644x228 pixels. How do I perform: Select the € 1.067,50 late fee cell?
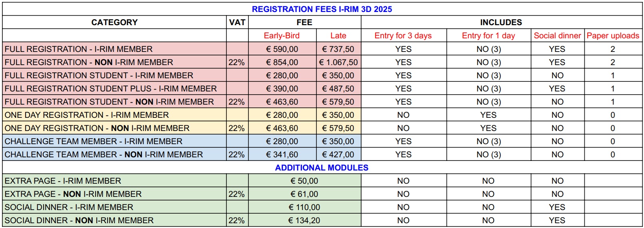(338, 62)
